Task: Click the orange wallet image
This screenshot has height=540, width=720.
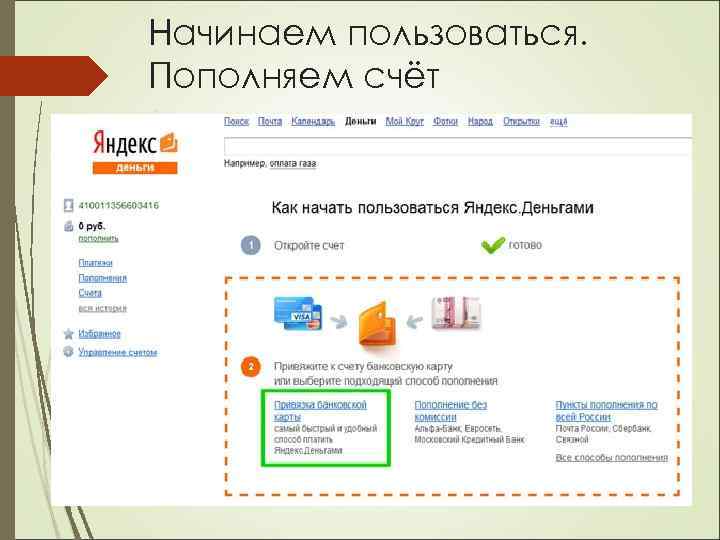Action: (377, 323)
